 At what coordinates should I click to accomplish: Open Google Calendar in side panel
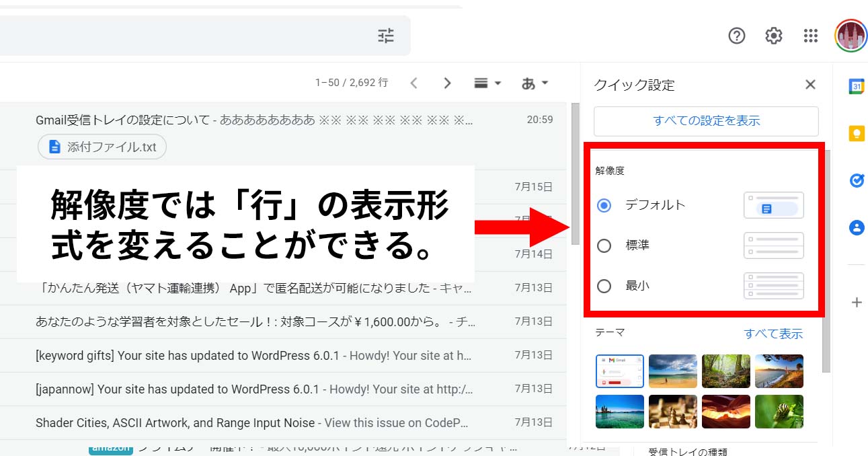pos(856,86)
